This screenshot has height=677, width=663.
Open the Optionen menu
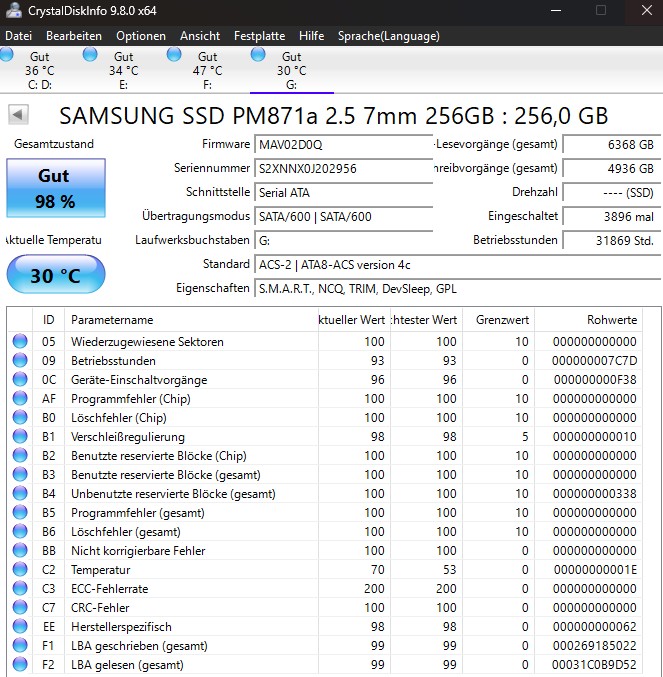(141, 36)
